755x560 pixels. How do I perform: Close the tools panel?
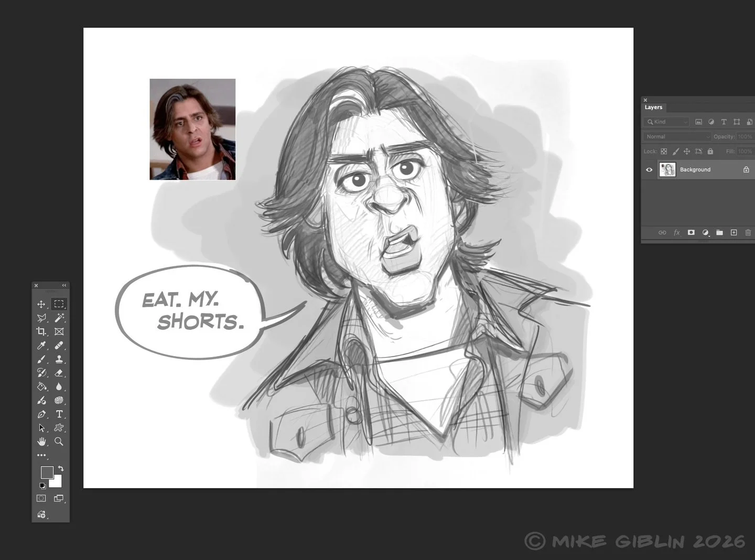(36, 285)
